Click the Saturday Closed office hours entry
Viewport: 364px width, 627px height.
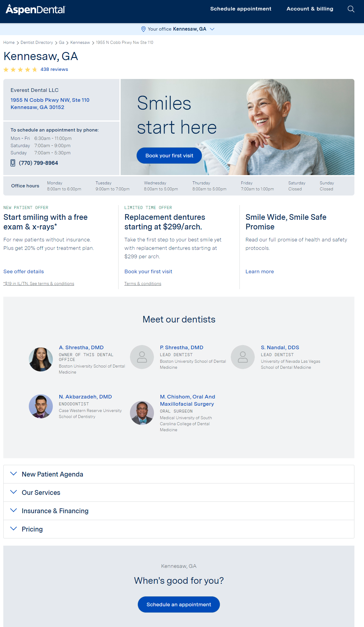click(297, 186)
